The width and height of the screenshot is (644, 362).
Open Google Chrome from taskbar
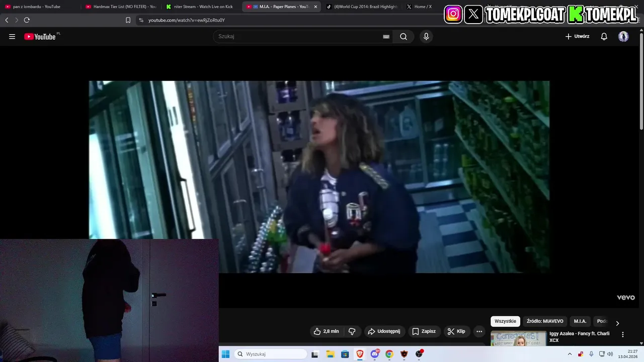click(x=389, y=354)
